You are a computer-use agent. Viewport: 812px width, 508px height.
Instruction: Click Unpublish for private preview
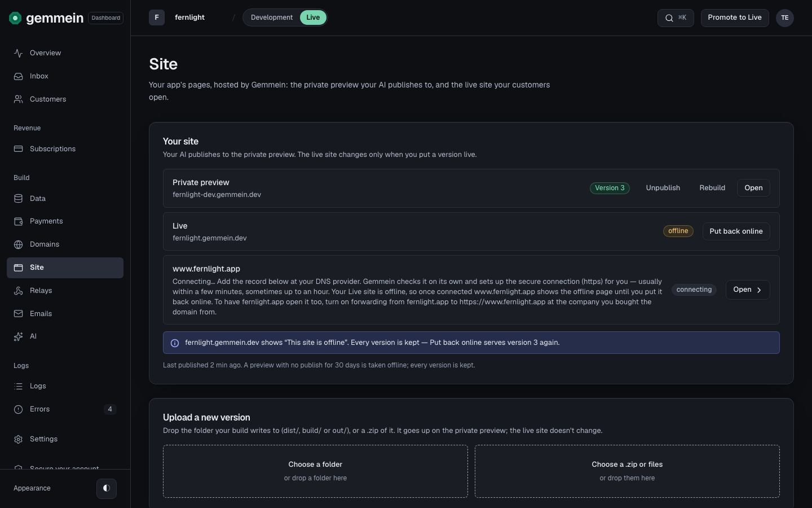[x=663, y=188]
